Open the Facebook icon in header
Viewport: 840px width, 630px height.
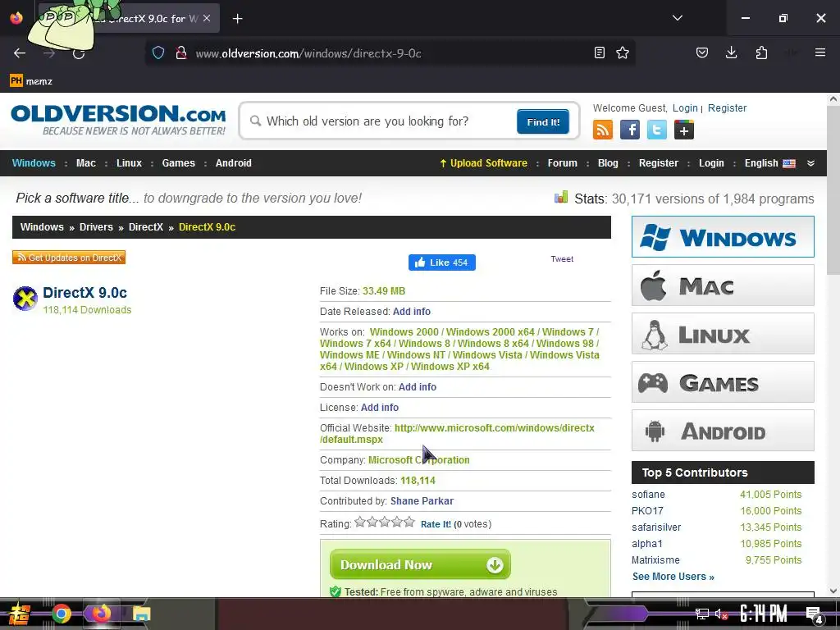(629, 130)
